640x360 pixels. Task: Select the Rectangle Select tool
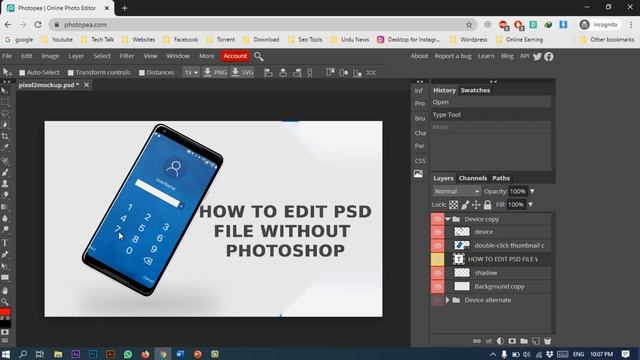(x=5, y=102)
